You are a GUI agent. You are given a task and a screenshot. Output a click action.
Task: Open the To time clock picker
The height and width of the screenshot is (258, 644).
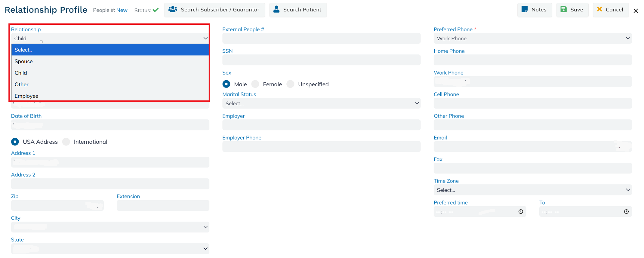click(x=626, y=212)
